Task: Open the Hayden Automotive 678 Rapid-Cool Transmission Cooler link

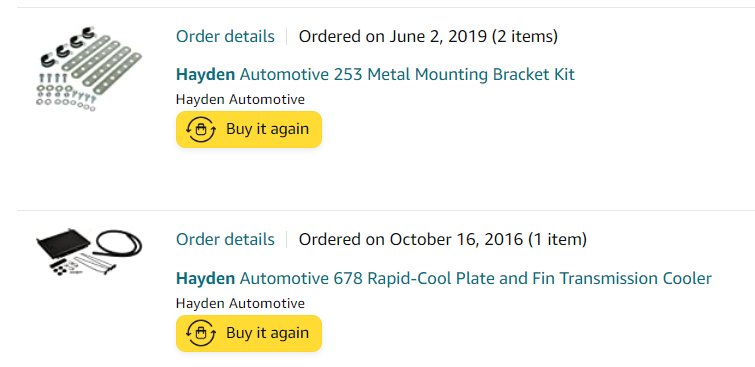Action: click(443, 278)
